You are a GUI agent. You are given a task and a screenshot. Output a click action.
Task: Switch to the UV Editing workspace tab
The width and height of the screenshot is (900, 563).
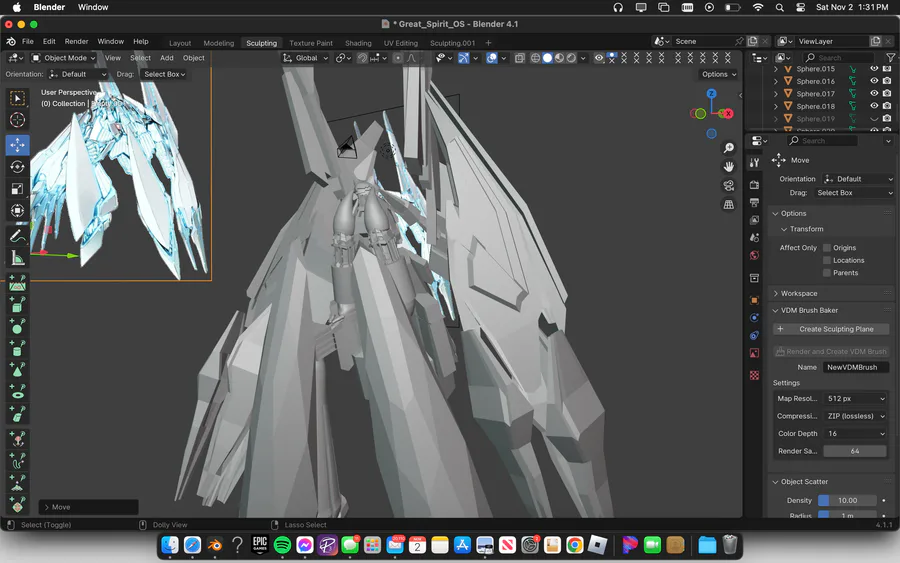[401, 43]
